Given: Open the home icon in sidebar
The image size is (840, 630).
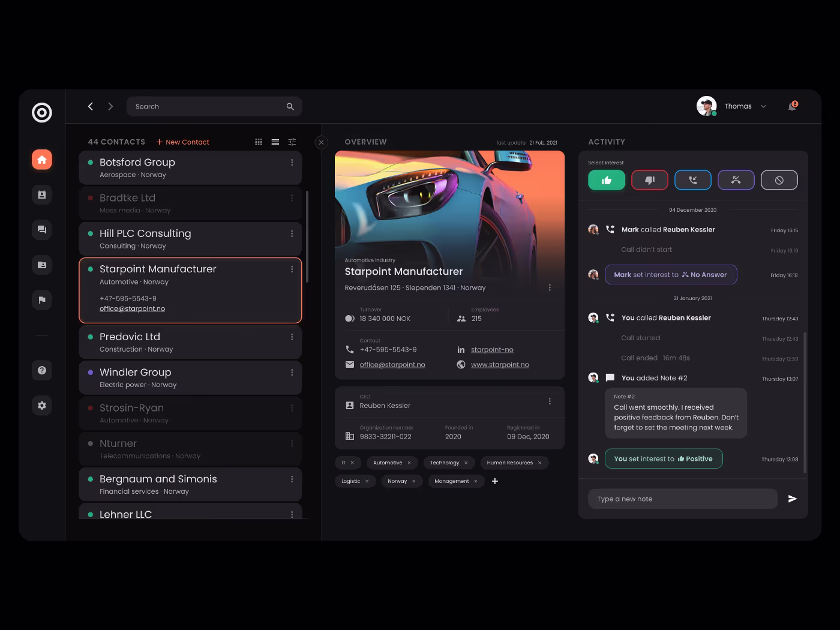Looking at the screenshot, I should 42,160.
